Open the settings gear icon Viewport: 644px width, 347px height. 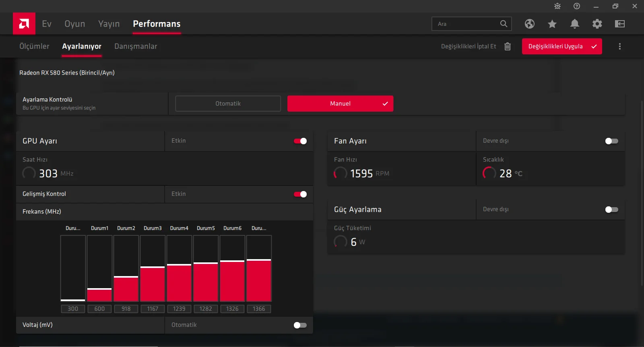(597, 24)
